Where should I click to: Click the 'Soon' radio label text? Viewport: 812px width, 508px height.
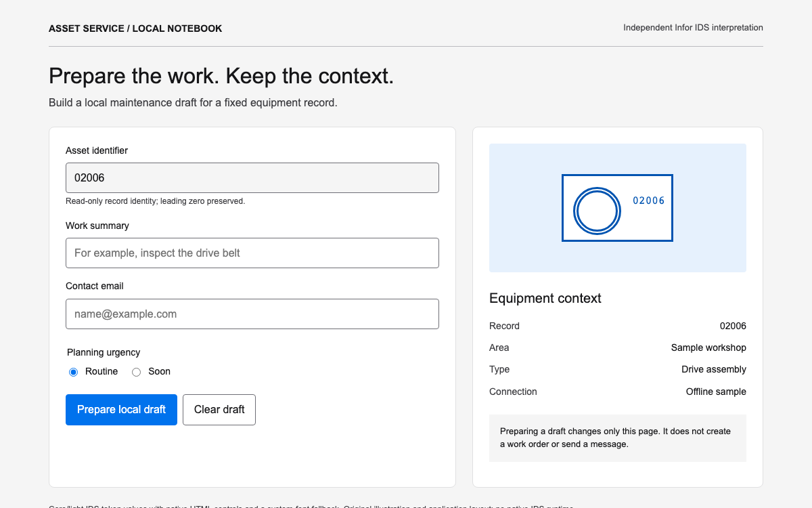point(160,372)
